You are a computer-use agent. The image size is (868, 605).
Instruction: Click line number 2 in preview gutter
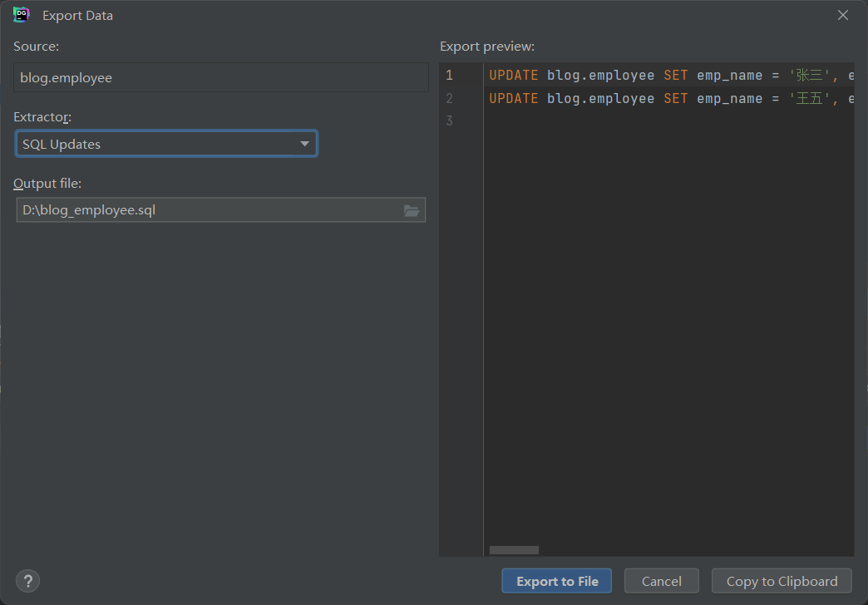450,99
